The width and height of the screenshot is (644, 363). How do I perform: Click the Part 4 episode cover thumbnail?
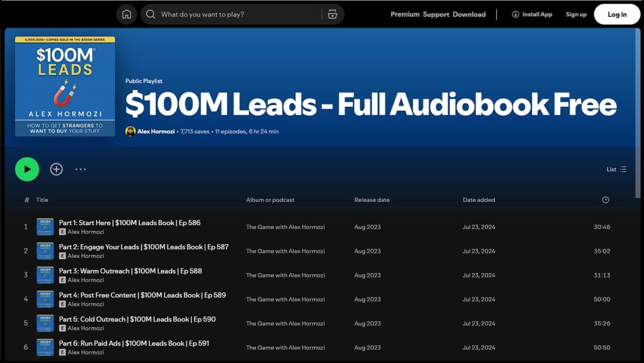(x=44, y=299)
